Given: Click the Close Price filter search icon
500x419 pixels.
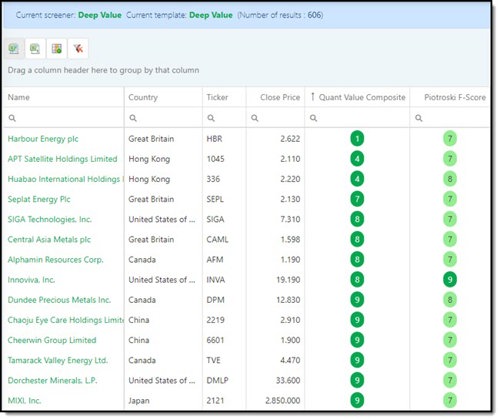Looking at the screenshot, I should 255,118.
